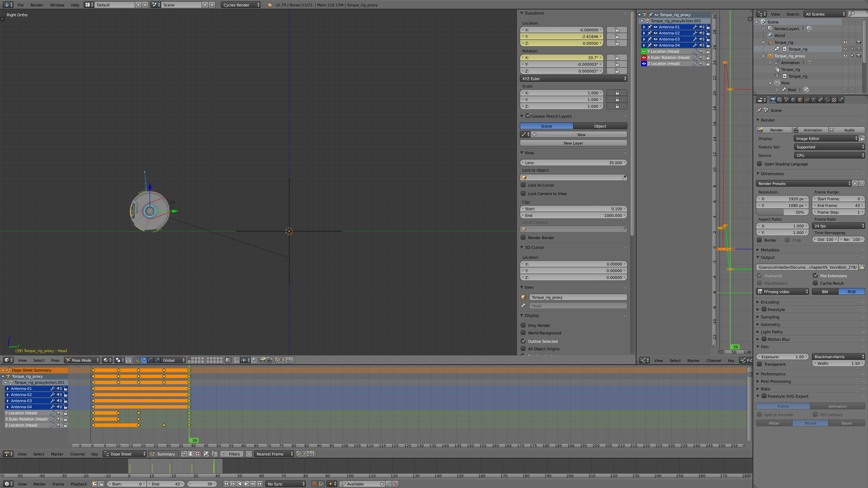Open the Render menu in top bar

(37, 5)
